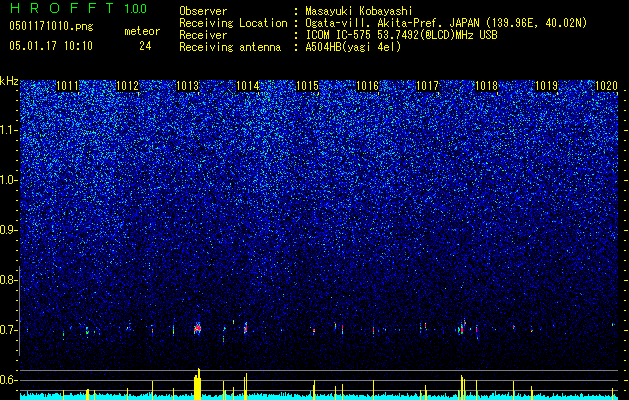Click the 1012 time marker
The height and width of the screenshot is (400, 629).
pyautogui.click(x=128, y=86)
